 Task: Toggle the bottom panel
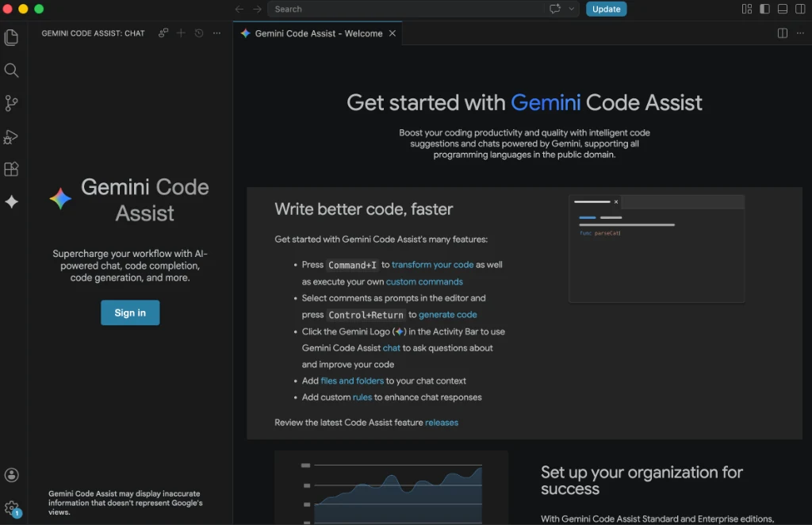783,9
